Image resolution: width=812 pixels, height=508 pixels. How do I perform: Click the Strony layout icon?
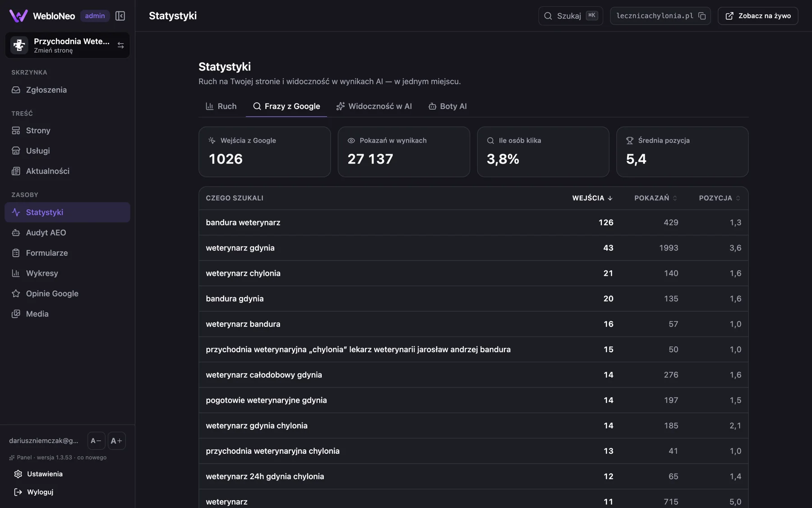coord(16,130)
